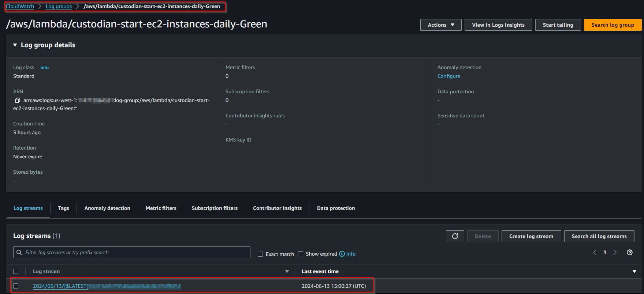Screen dimensions: 644x294
Task: Open the Info link beside Show expired
Action: coord(351,254)
